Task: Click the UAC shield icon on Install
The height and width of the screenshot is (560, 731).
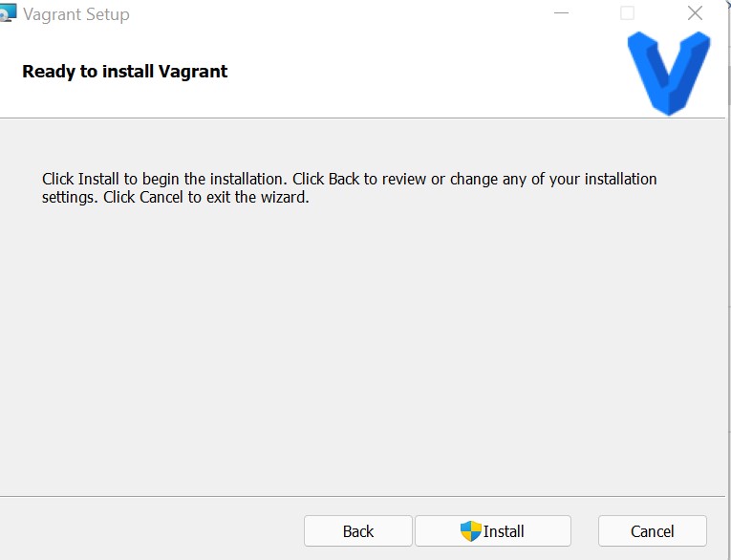Action: 470,531
